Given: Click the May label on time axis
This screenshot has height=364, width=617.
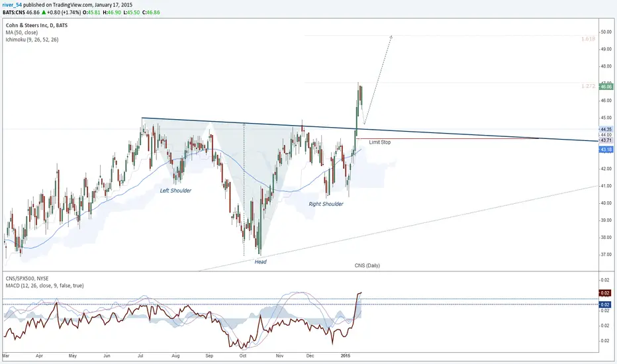Looking at the screenshot, I should [73, 356].
